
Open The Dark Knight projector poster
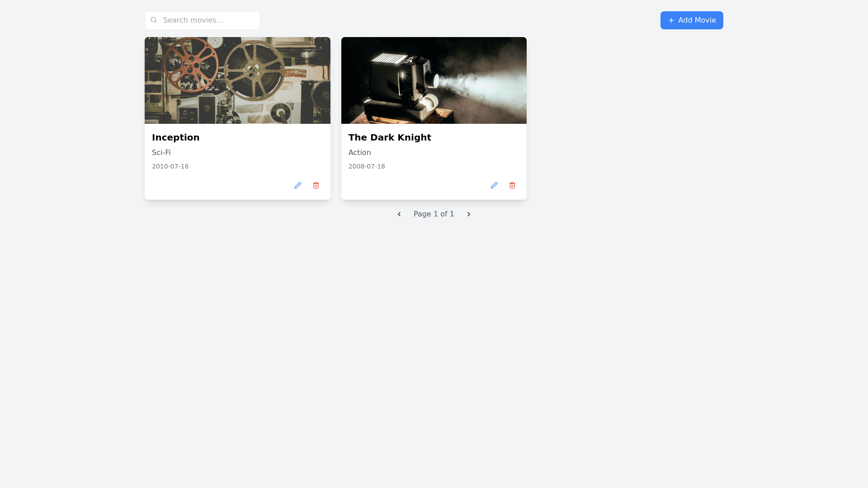tap(434, 80)
